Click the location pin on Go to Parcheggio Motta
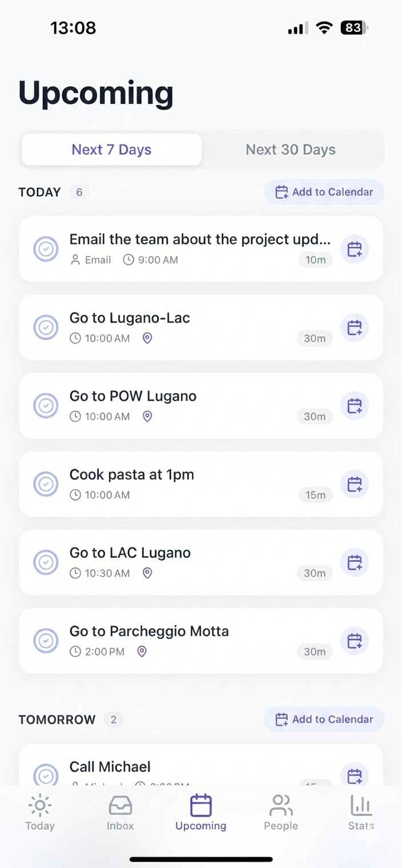Image resolution: width=402 pixels, height=868 pixels. tap(141, 651)
